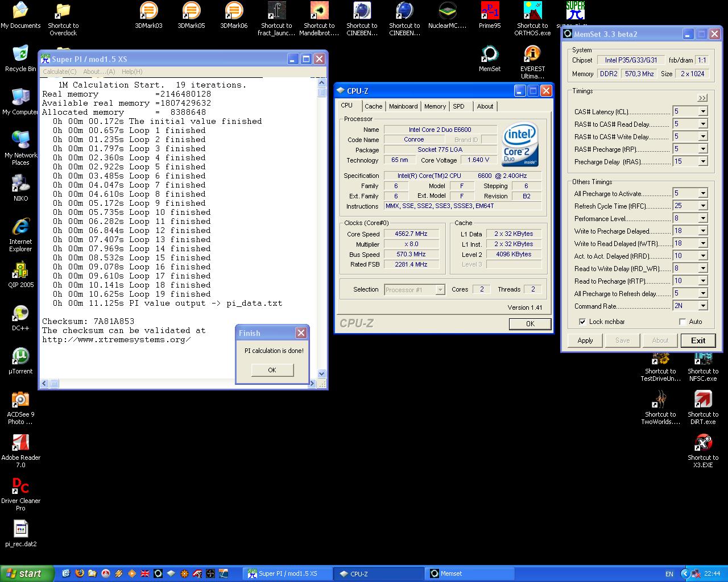
Task: Click the Super PI horizontal scrollbar left arrow
Action: (x=44, y=384)
